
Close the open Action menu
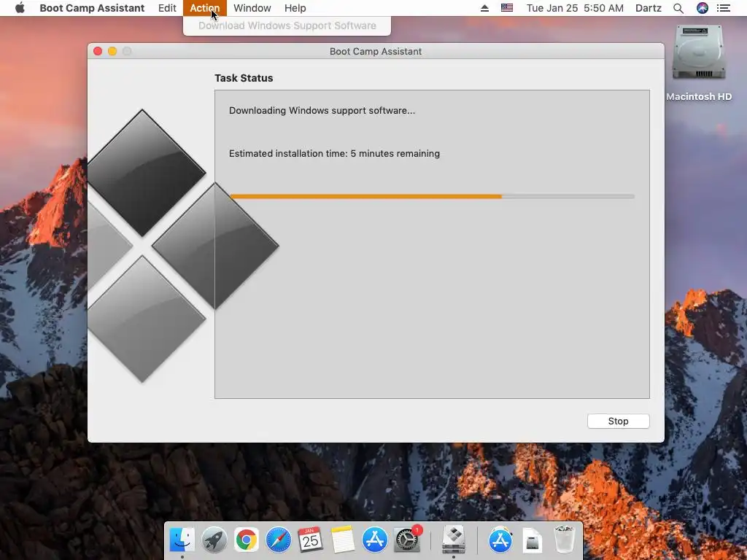[x=205, y=8]
